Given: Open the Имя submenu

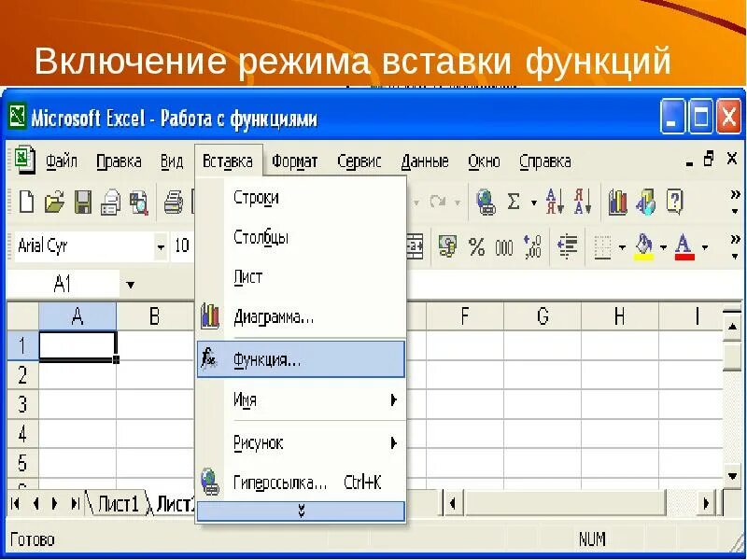Looking at the screenshot, I should tap(301, 399).
